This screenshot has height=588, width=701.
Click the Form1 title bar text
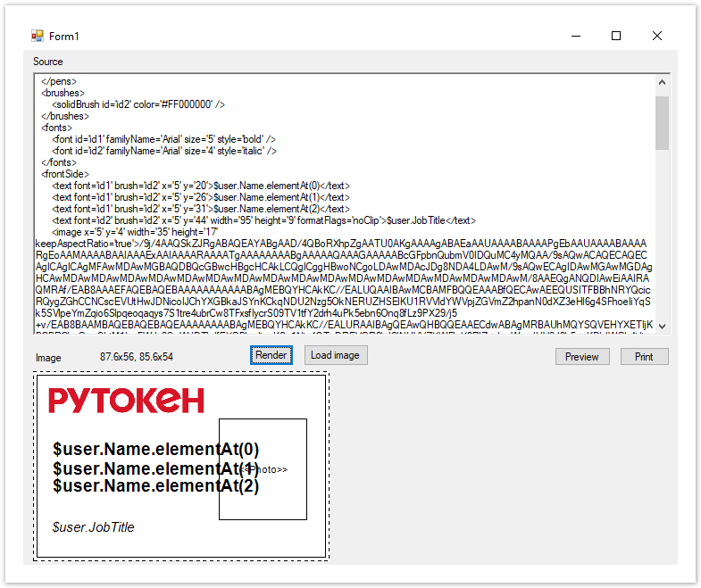[x=64, y=37]
